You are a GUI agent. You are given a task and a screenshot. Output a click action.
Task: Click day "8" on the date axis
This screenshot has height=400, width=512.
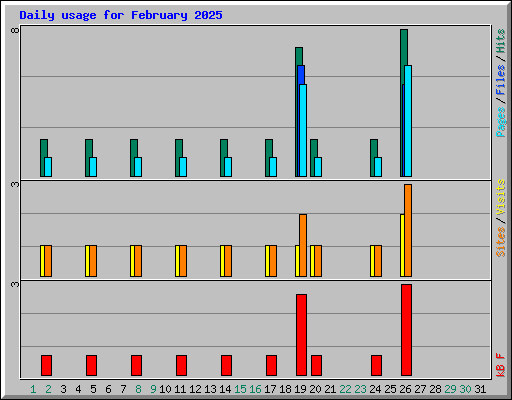pos(138,389)
